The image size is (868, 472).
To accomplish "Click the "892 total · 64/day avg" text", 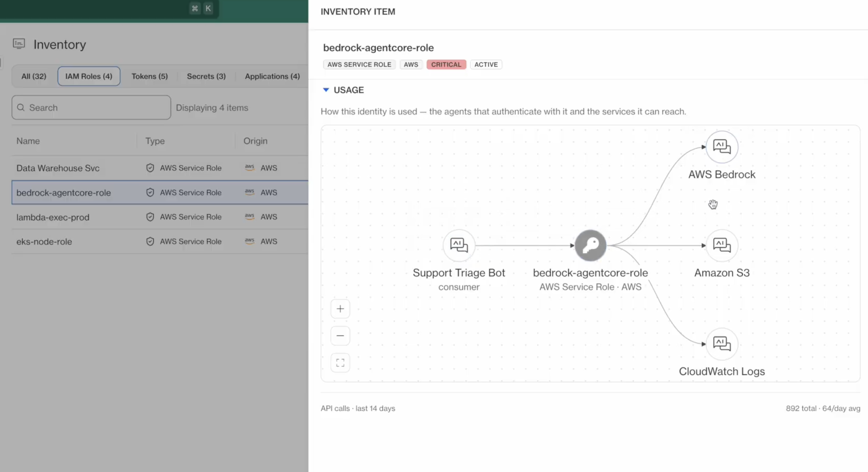I will [x=823, y=408].
